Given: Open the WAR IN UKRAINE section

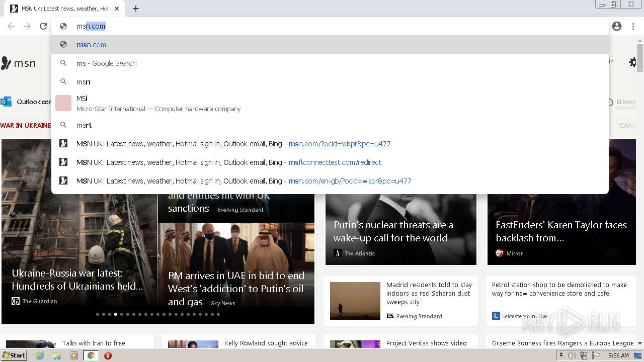Looking at the screenshot, I should click(26, 126).
